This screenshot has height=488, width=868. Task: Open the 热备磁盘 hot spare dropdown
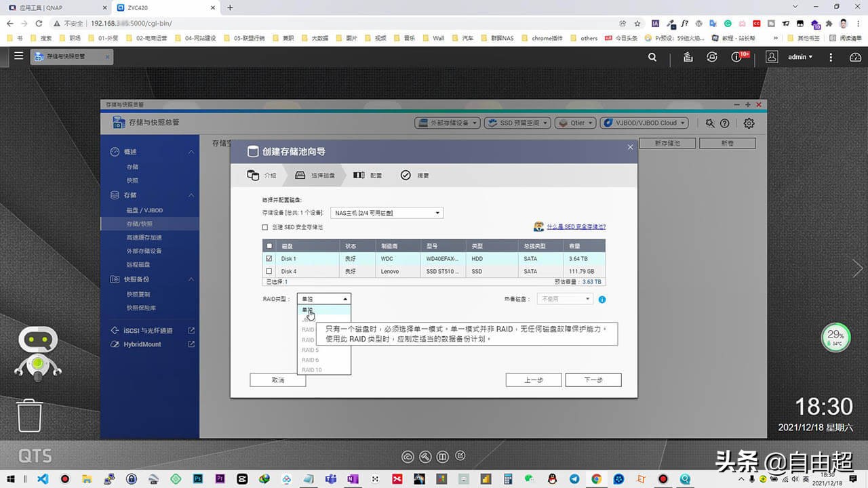[x=566, y=298]
